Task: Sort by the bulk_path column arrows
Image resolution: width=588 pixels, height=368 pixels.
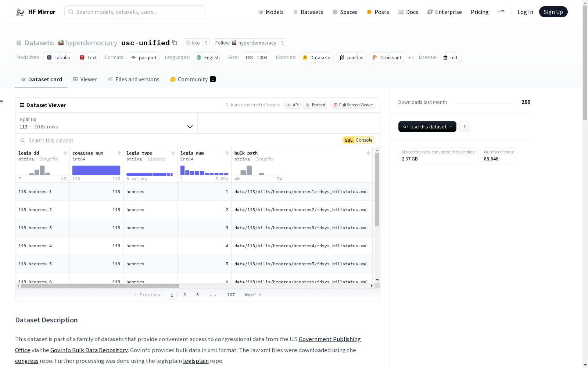Action: coord(368,153)
